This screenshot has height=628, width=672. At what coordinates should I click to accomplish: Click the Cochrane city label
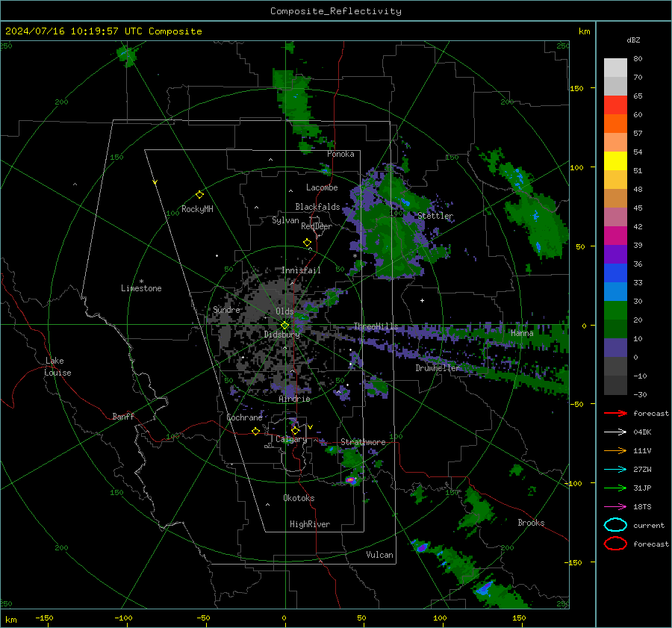pos(244,417)
